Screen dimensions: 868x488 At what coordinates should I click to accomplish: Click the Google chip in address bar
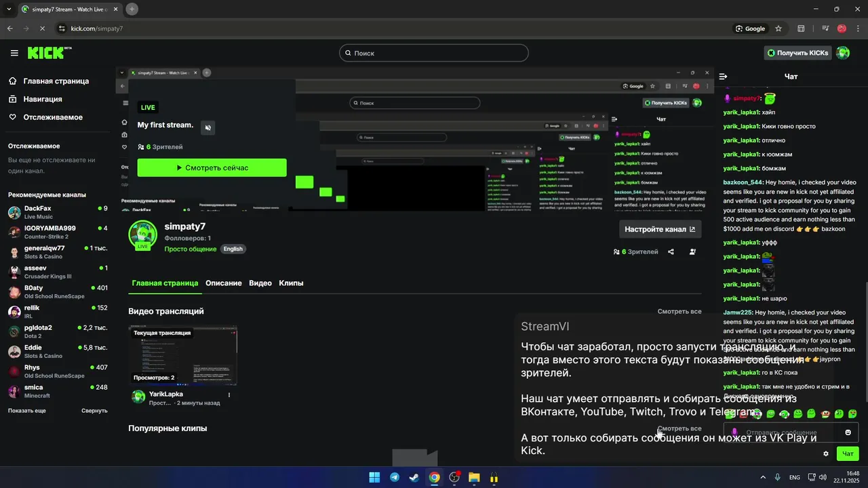click(x=750, y=28)
